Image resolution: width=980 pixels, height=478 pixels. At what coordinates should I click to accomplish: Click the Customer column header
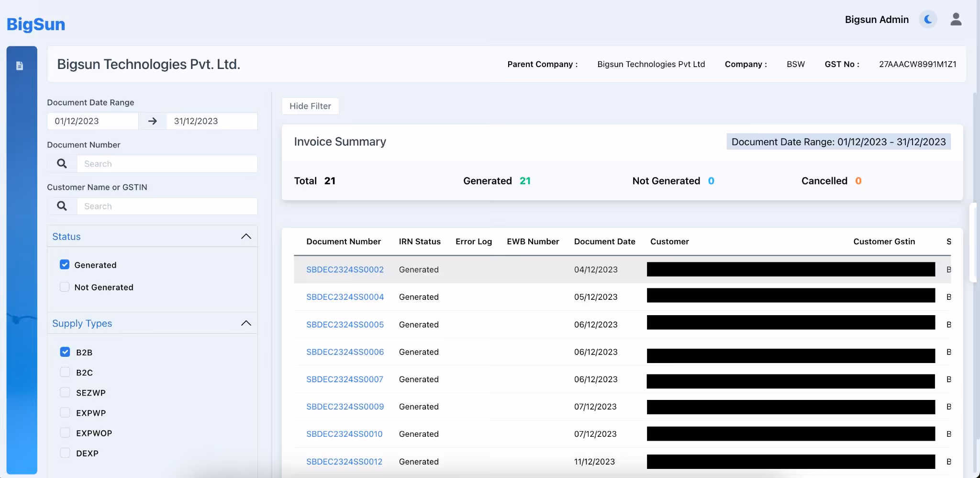669,241
